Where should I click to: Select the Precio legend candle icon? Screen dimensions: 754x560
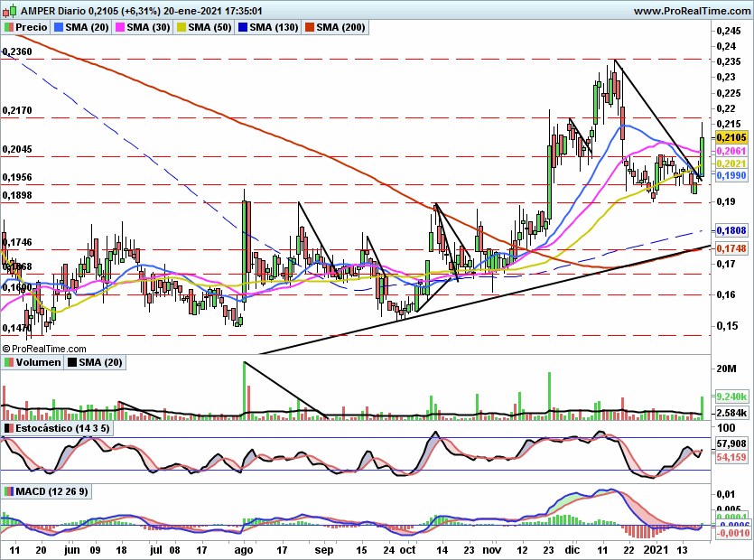coord(8,27)
